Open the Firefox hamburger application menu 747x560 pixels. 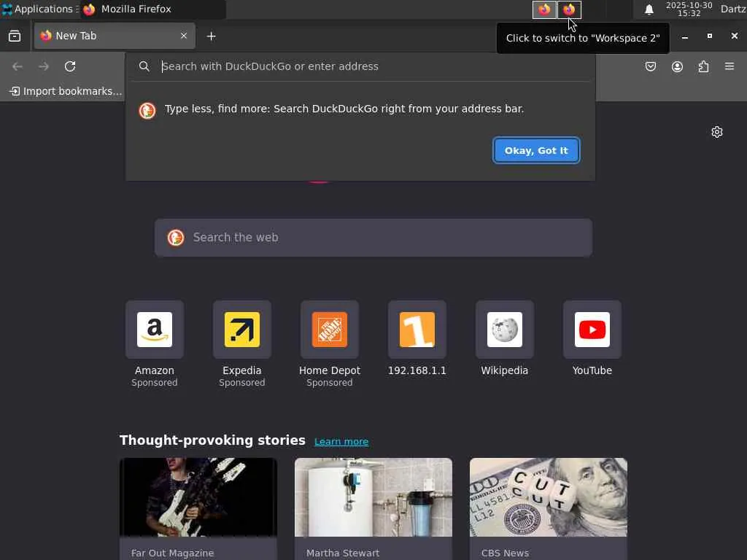(x=729, y=66)
